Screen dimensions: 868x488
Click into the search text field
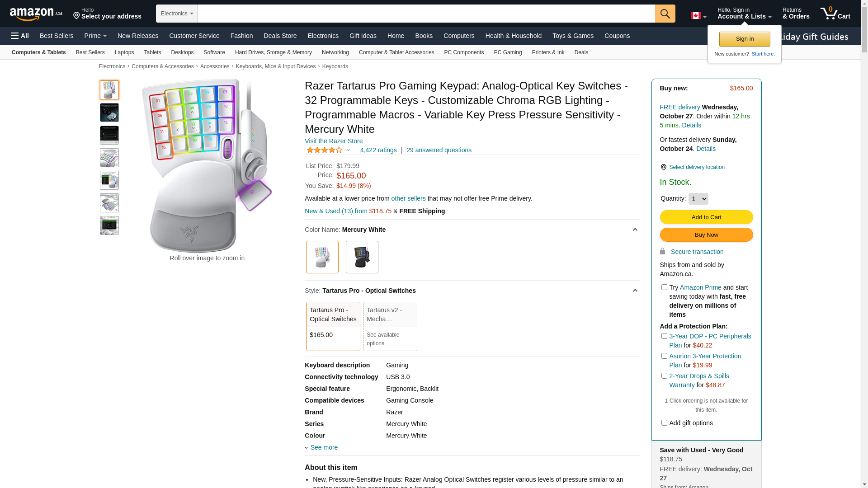[426, 14]
